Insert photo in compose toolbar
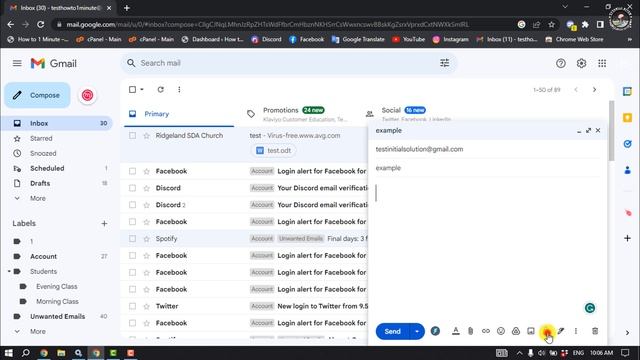The width and height of the screenshot is (640, 360). [x=531, y=331]
